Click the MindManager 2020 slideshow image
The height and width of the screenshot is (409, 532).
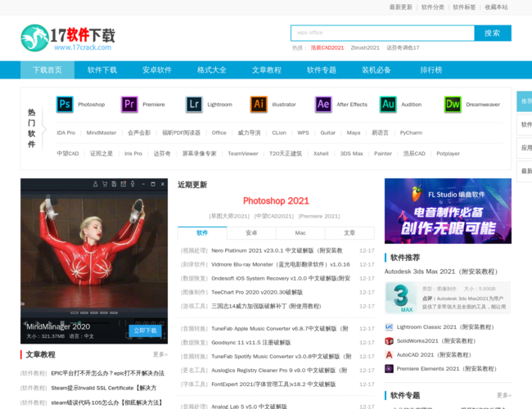tap(94, 261)
